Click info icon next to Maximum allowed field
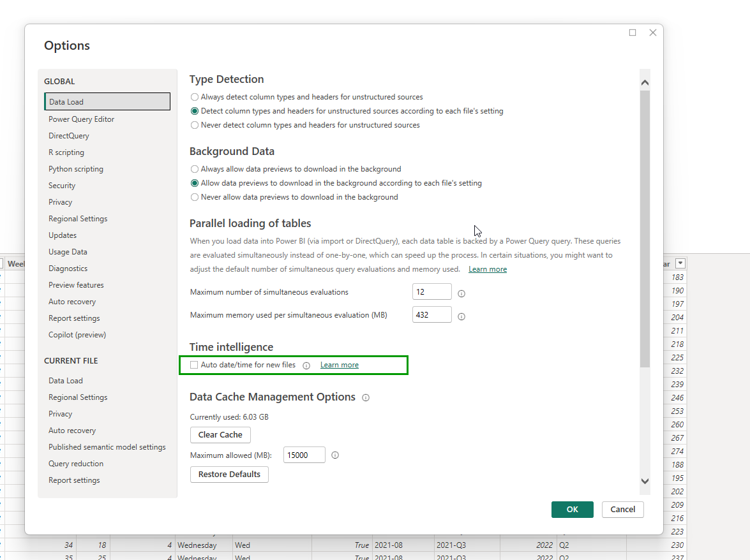Image resolution: width=750 pixels, height=560 pixels. point(335,455)
